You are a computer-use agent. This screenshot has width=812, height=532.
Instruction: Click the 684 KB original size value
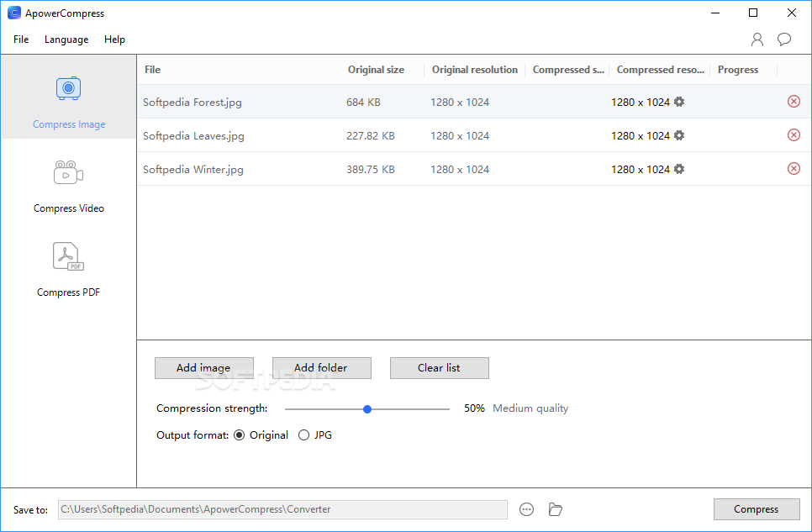363,102
